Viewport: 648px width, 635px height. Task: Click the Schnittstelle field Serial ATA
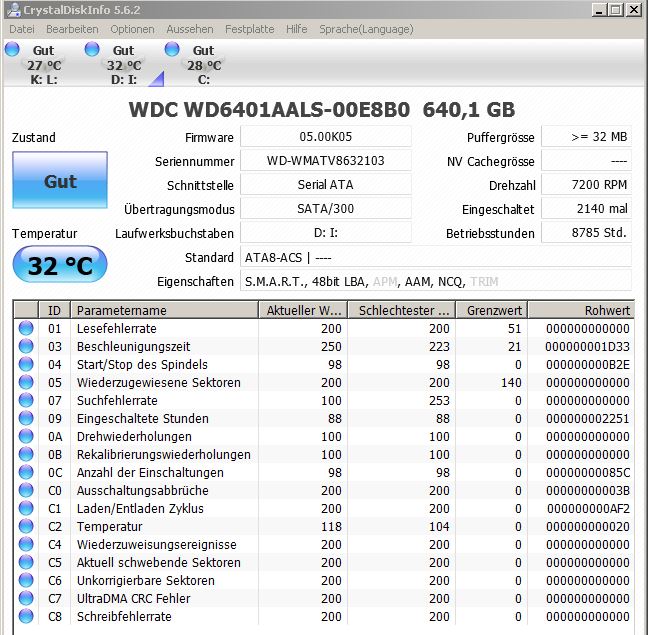326,185
